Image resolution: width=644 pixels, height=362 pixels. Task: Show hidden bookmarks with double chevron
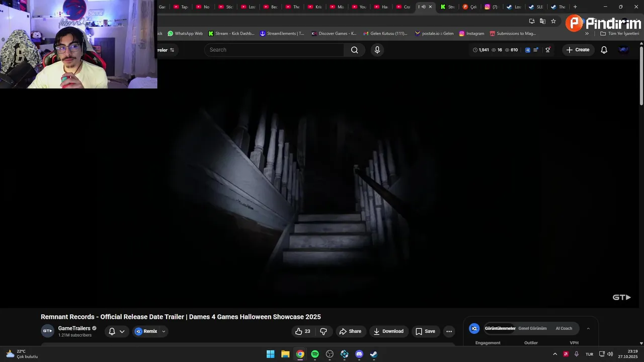click(587, 34)
